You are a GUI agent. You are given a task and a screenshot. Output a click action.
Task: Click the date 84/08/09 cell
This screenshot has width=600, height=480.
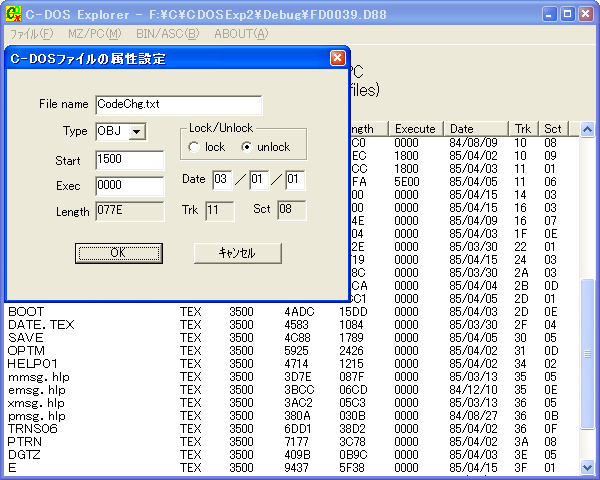[473, 143]
